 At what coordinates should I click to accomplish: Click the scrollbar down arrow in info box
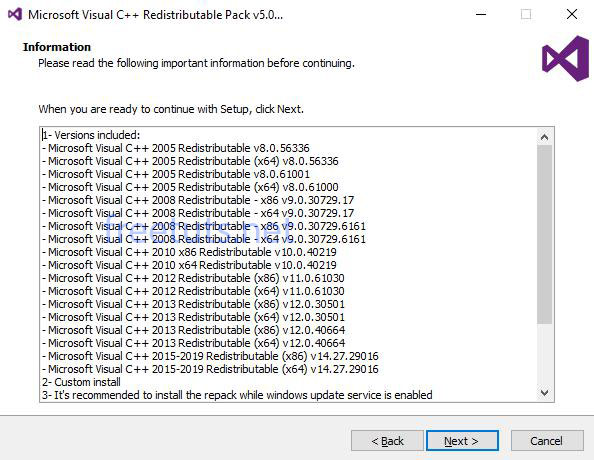click(x=544, y=392)
